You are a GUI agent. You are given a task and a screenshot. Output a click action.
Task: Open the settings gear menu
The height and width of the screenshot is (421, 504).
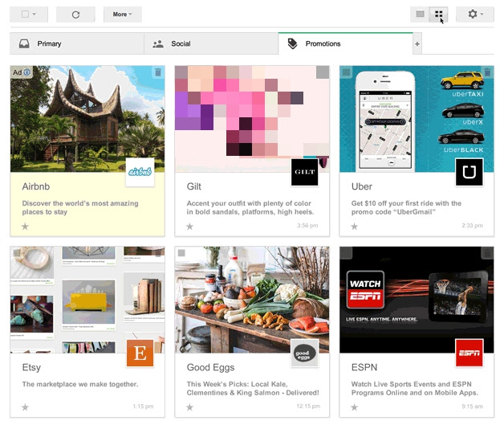coord(475,14)
